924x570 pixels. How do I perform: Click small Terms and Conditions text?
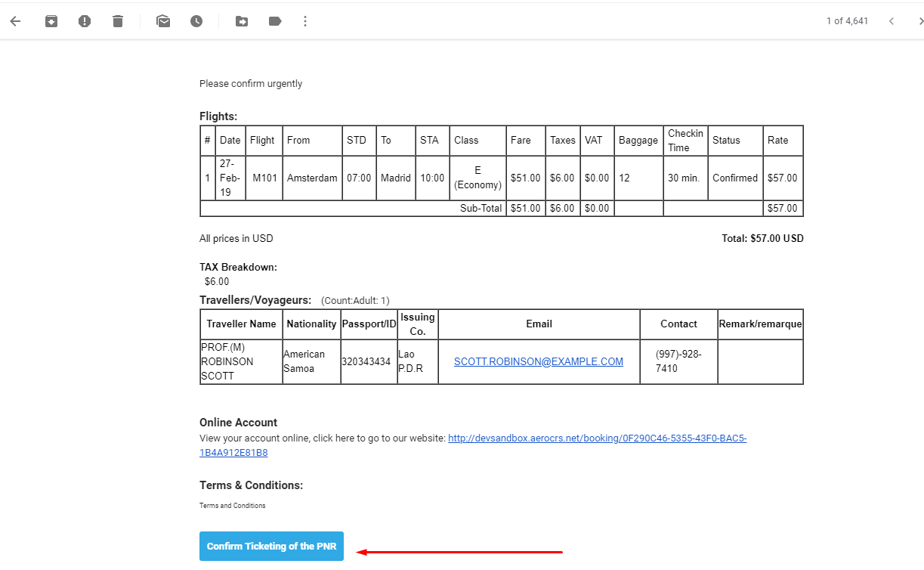coord(232,506)
